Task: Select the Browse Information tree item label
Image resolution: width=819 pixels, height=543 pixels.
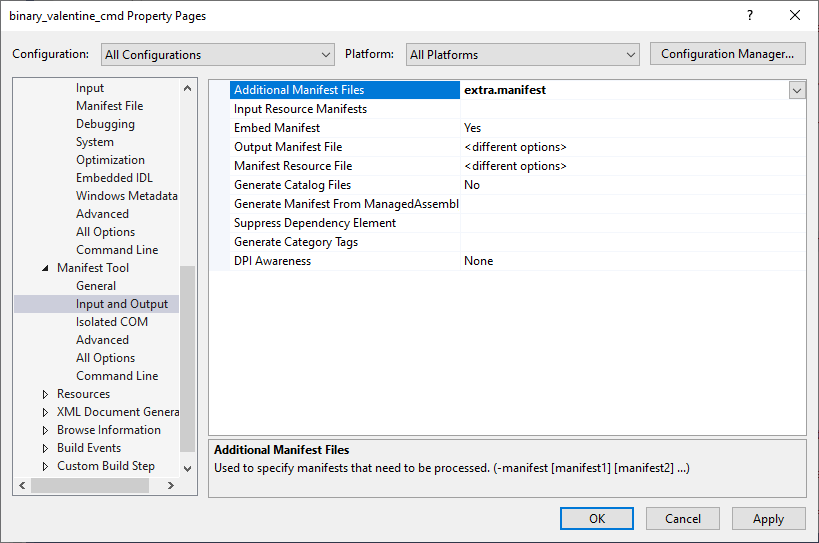Action: tap(109, 430)
